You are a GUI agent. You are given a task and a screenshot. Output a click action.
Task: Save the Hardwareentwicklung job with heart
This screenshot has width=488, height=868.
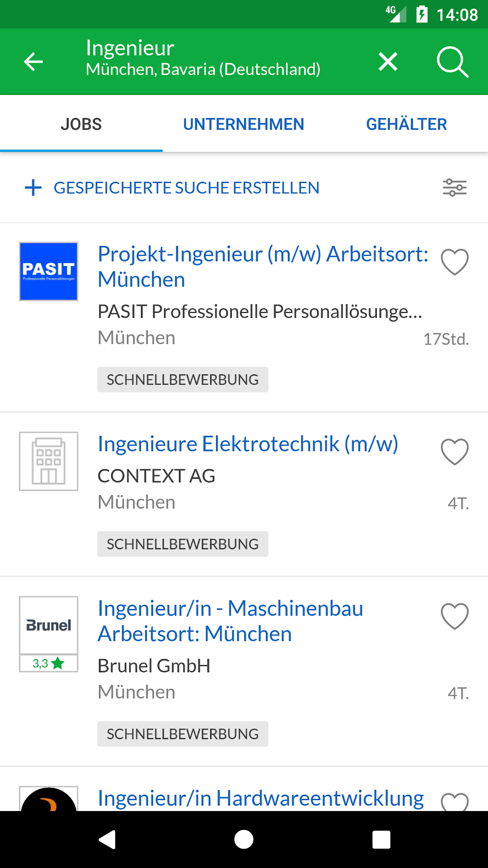click(x=455, y=801)
